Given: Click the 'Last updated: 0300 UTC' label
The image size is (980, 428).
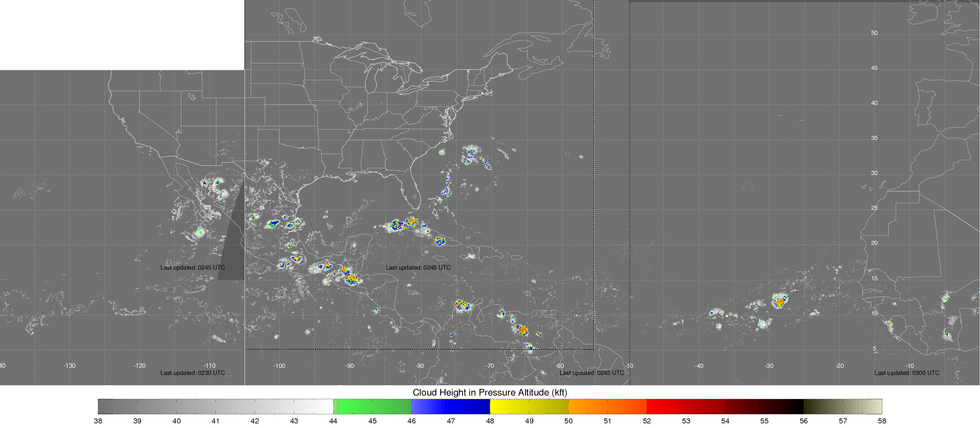Looking at the screenshot, I should point(907,373).
